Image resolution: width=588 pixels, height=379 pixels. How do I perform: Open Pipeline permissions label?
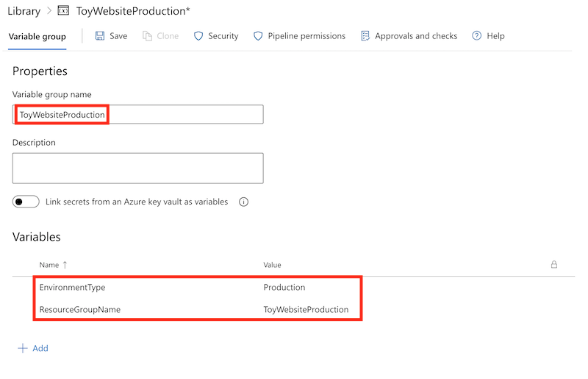tap(306, 36)
